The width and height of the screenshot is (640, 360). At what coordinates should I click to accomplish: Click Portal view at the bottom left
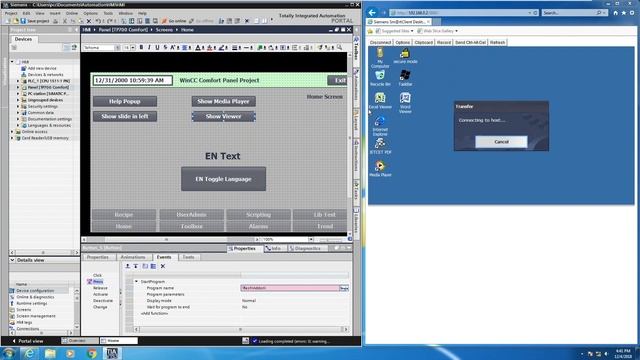(x=28, y=341)
